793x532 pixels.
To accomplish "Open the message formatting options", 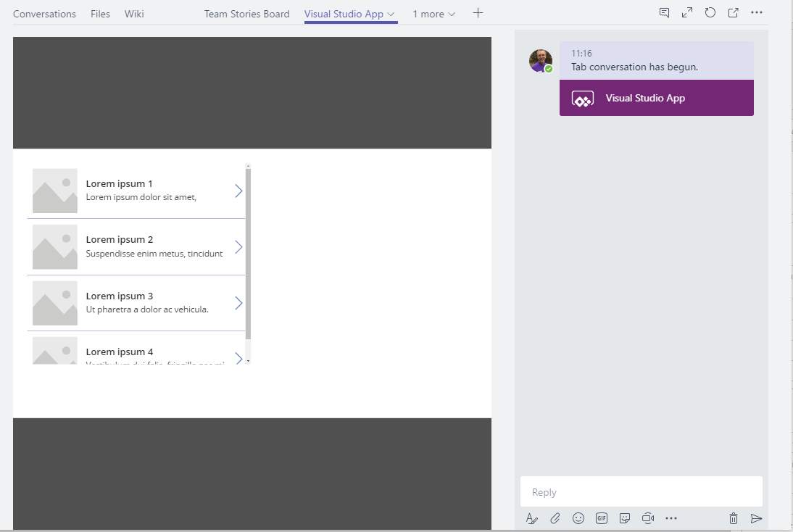I will [x=532, y=518].
